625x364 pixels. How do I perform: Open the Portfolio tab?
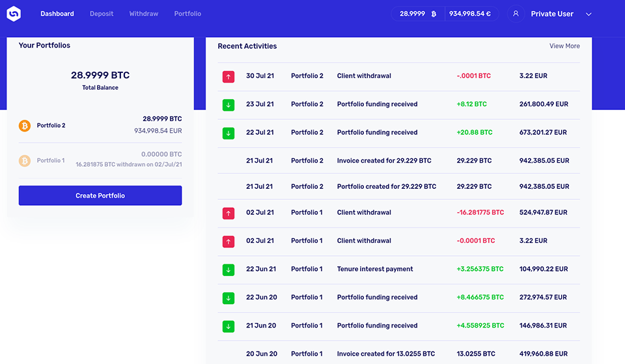pyautogui.click(x=187, y=14)
